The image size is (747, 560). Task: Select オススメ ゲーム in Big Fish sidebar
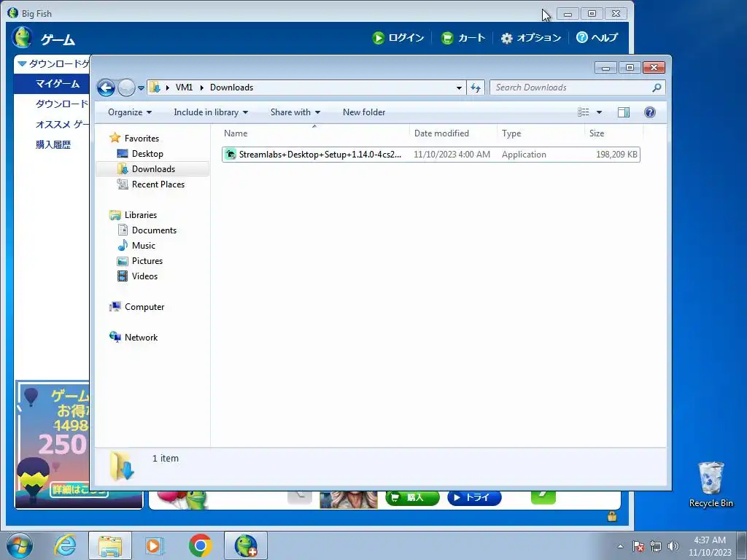(x=62, y=124)
